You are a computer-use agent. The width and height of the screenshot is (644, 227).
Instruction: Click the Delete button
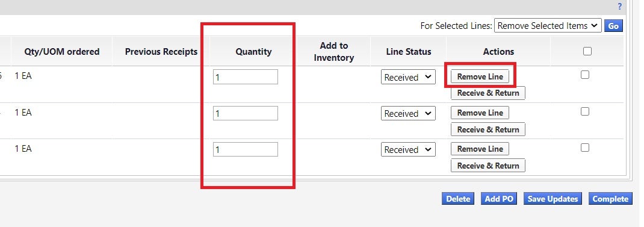pyautogui.click(x=458, y=199)
